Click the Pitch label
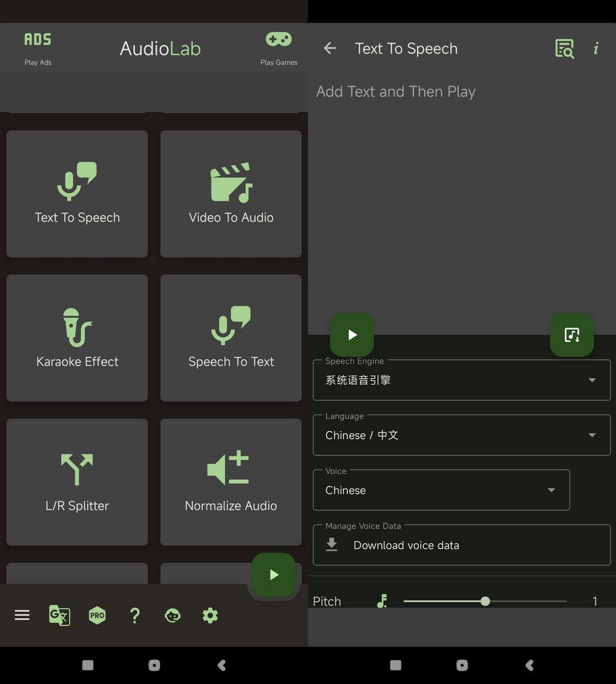 click(x=326, y=602)
